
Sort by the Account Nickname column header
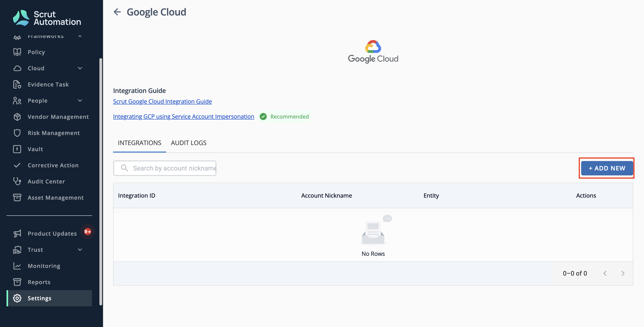pos(326,195)
